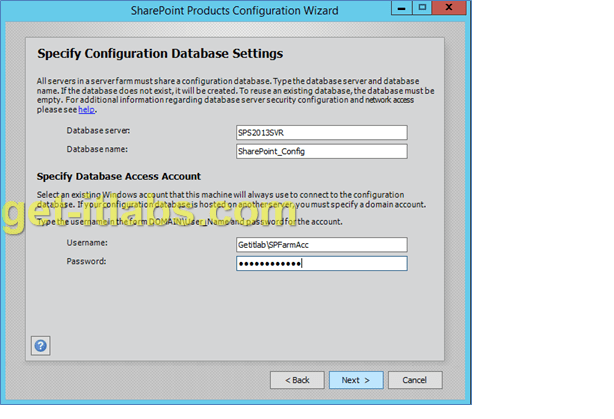
Task: Place cursor in the Password field
Action: click(x=321, y=263)
